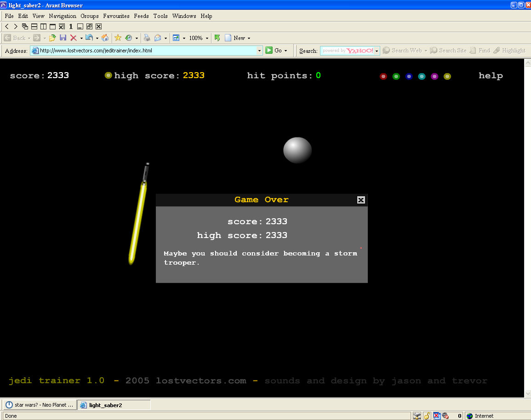Click the bold number 1 toolbar icon
The image size is (531, 420).
point(71,26)
